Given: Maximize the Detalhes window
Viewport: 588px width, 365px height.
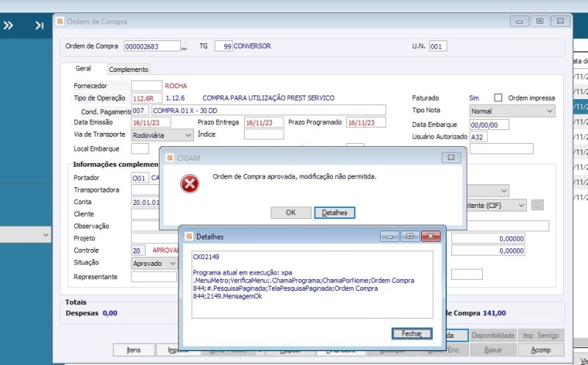Looking at the screenshot, I should point(410,236).
